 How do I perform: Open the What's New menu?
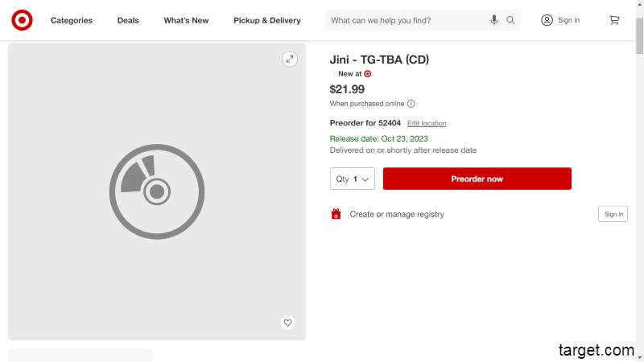186,20
